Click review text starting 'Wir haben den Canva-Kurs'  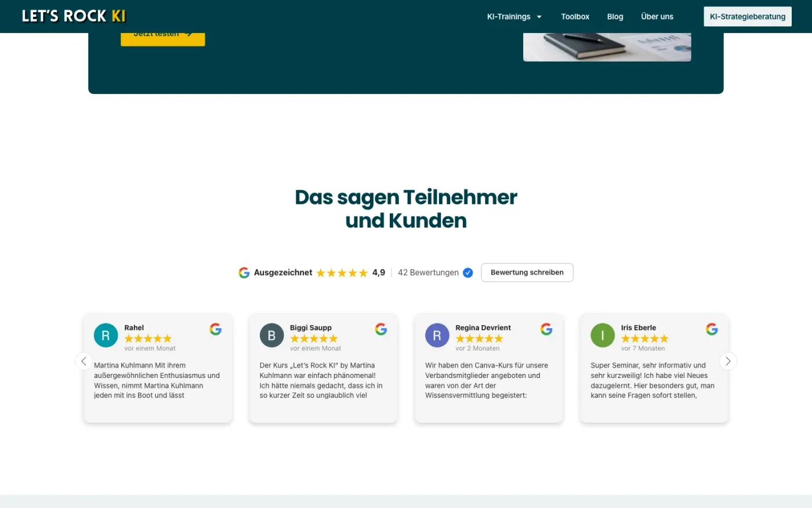(x=487, y=380)
